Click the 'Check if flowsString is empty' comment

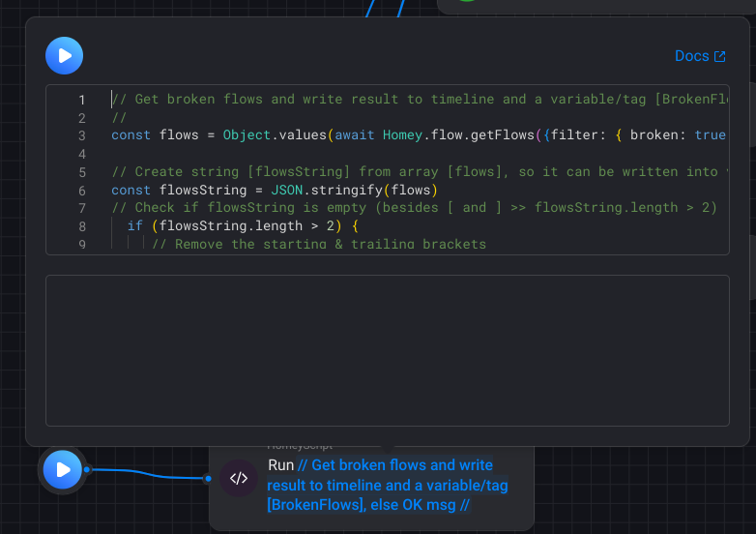point(414,208)
